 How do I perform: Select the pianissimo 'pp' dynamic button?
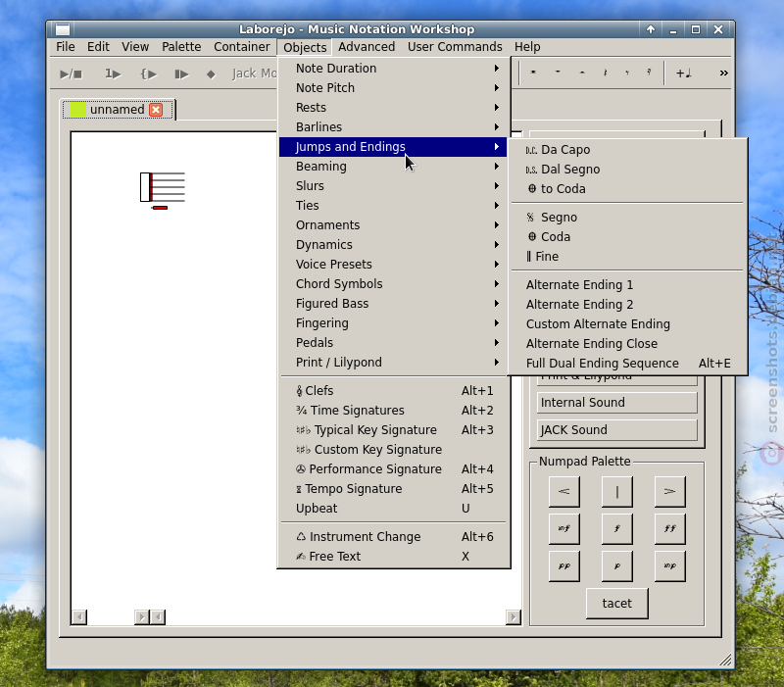click(x=564, y=566)
